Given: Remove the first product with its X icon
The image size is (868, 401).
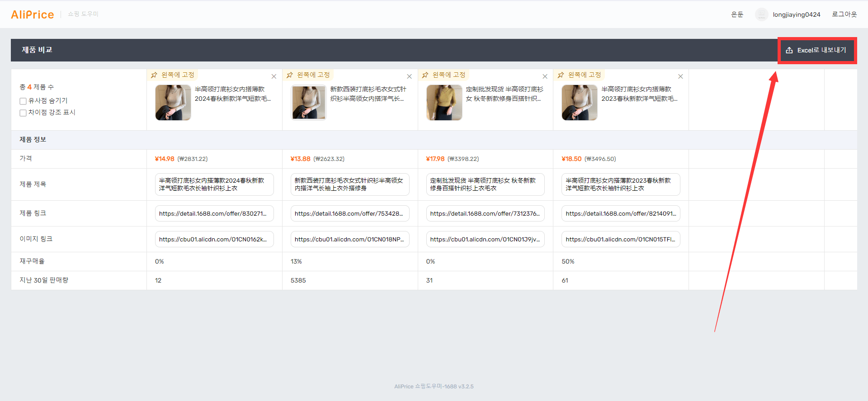Looking at the screenshot, I should [274, 76].
